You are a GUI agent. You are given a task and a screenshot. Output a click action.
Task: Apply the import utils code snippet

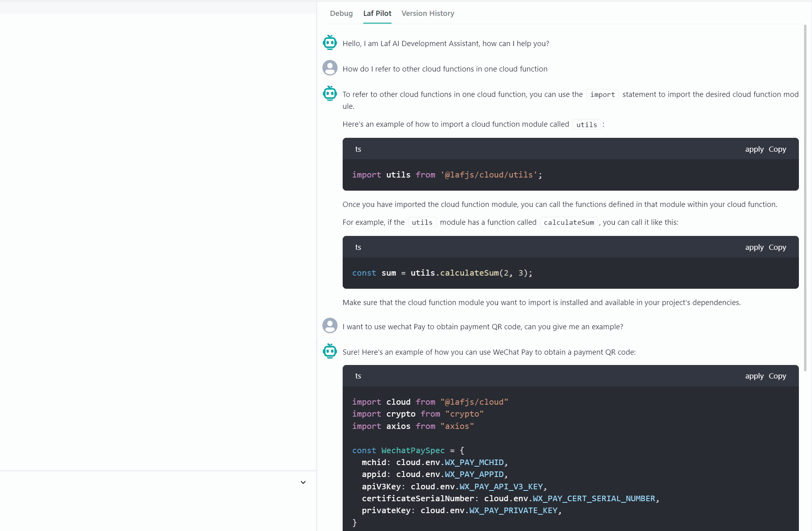[x=754, y=149]
